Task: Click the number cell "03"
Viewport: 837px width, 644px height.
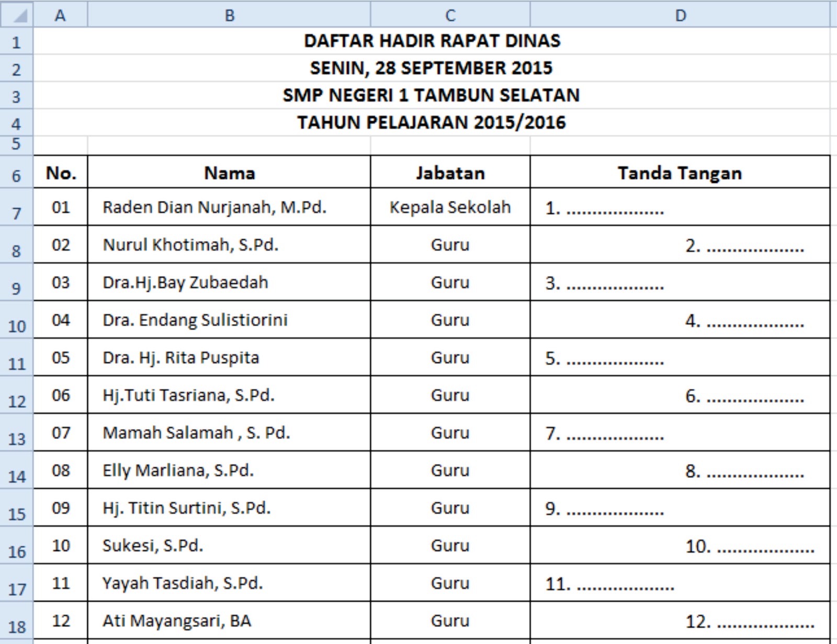Action: (x=61, y=282)
